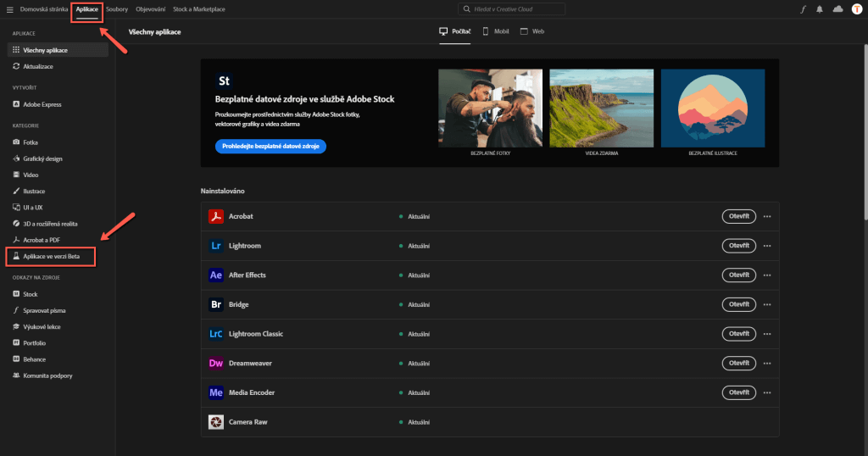
Task: Expand more options for Bridge
Action: click(x=766, y=304)
